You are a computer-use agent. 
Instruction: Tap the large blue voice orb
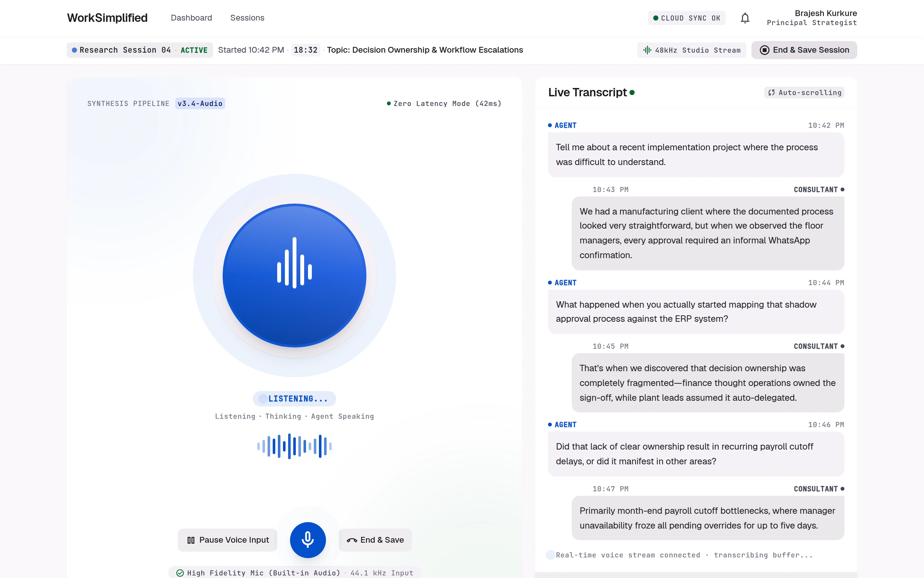tap(295, 275)
